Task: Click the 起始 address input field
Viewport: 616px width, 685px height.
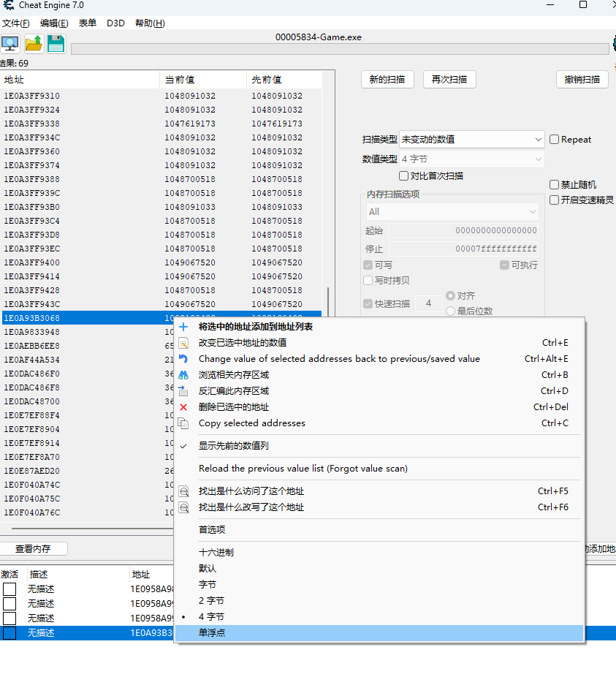Action: click(x=463, y=230)
